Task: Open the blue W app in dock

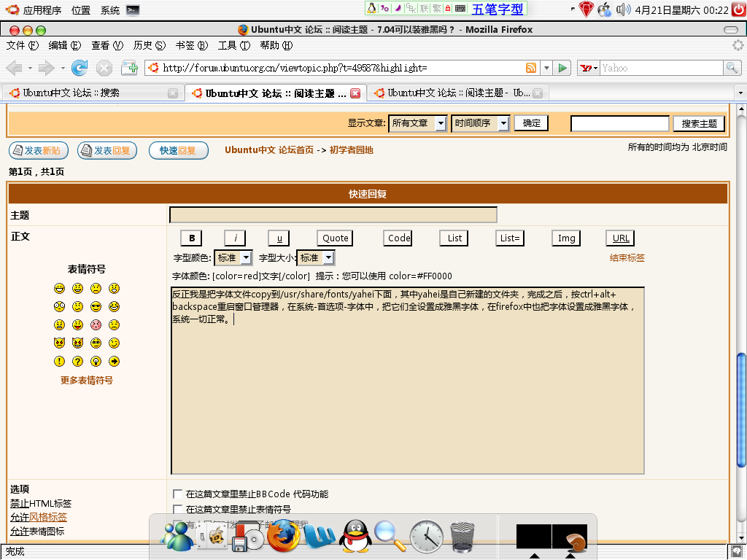Action: pos(320,537)
